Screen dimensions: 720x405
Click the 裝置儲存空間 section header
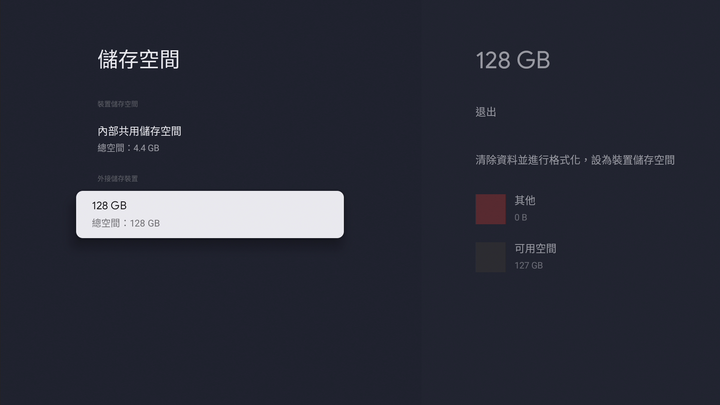click(x=118, y=104)
